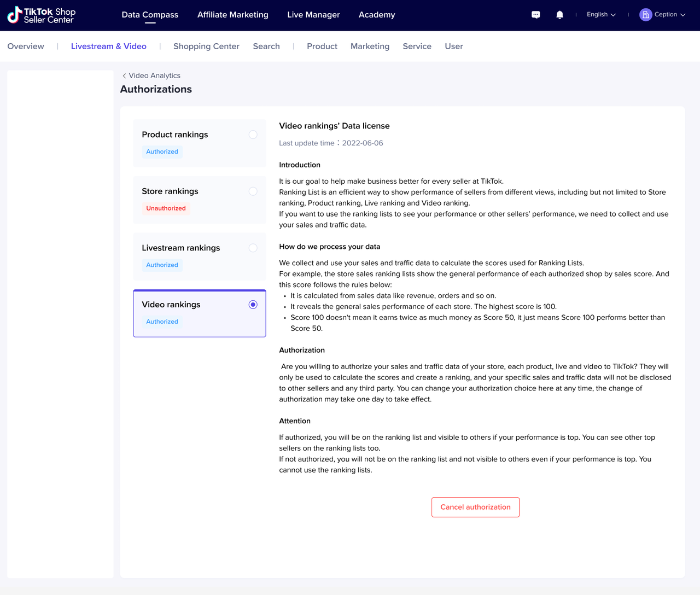Expand the Ception account dropdown arrow

[x=682, y=15]
